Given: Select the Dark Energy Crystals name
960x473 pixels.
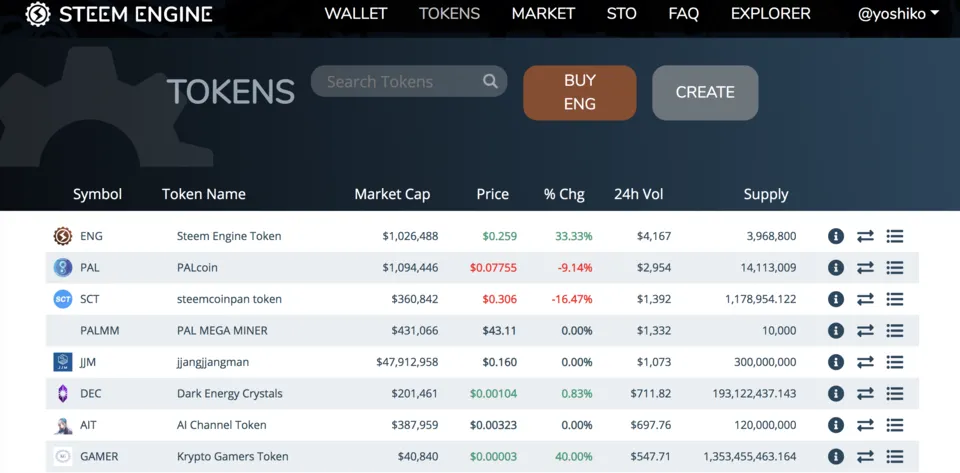Looking at the screenshot, I should click(230, 393).
